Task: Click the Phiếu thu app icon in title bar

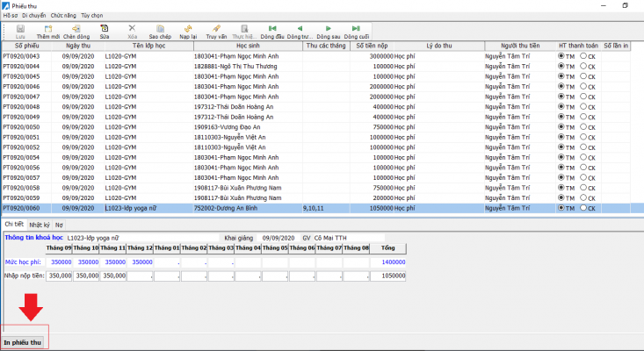Action: pyautogui.click(x=6, y=6)
